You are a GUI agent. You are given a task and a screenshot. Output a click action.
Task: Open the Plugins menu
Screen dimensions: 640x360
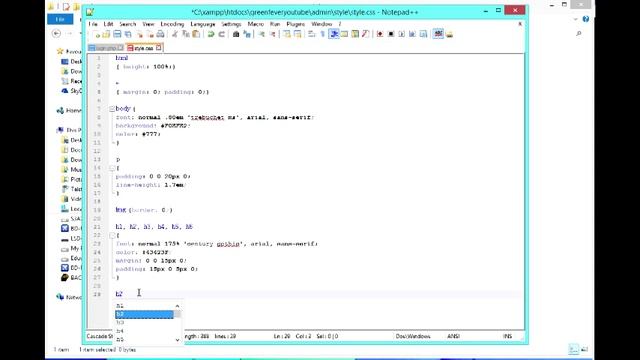tap(296, 24)
